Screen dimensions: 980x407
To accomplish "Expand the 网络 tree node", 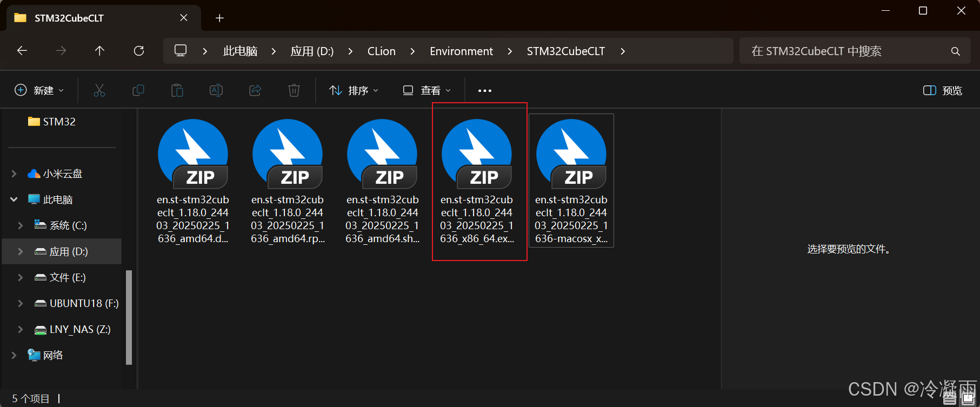I will 14,355.
